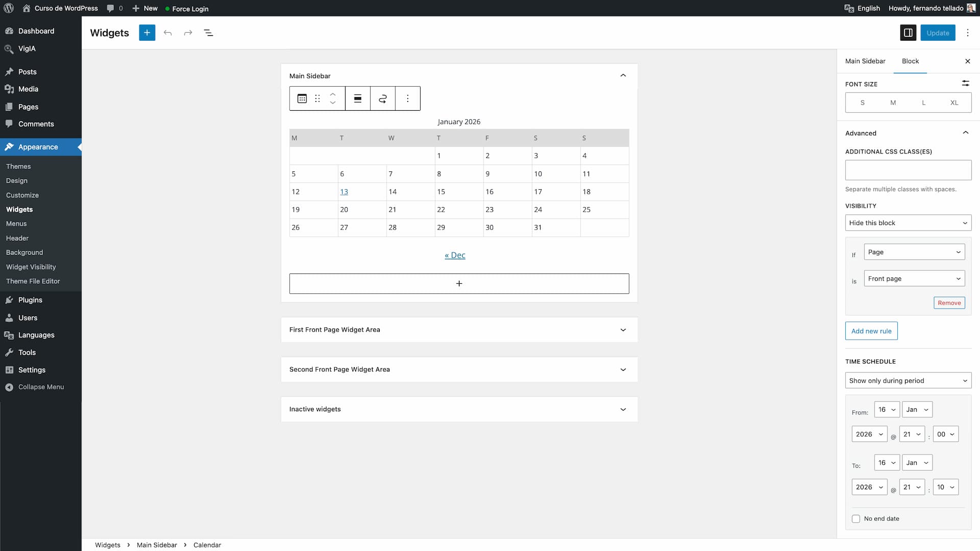980x551 pixels.
Task: Open the List View icon
Action: pyautogui.click(x=208, y=33)
